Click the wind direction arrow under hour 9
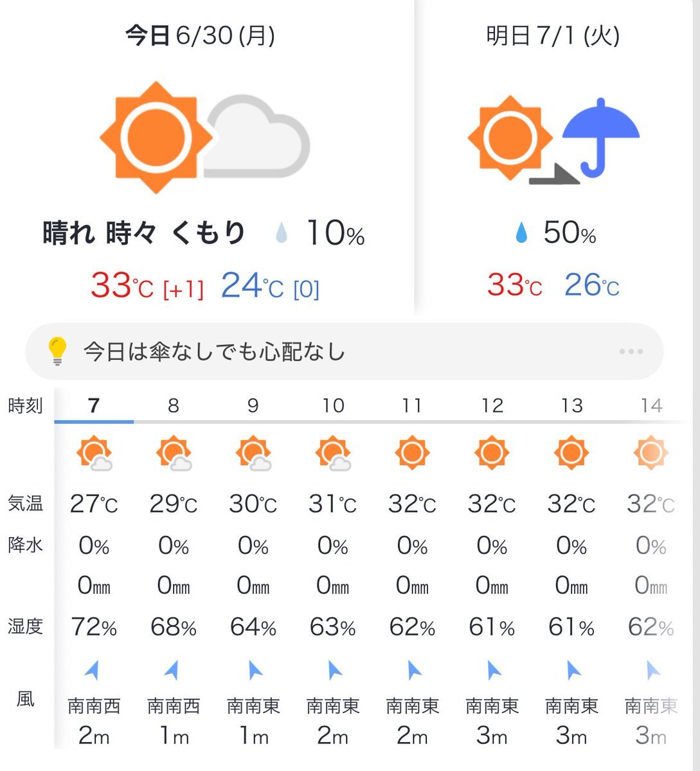 [255, 670]
